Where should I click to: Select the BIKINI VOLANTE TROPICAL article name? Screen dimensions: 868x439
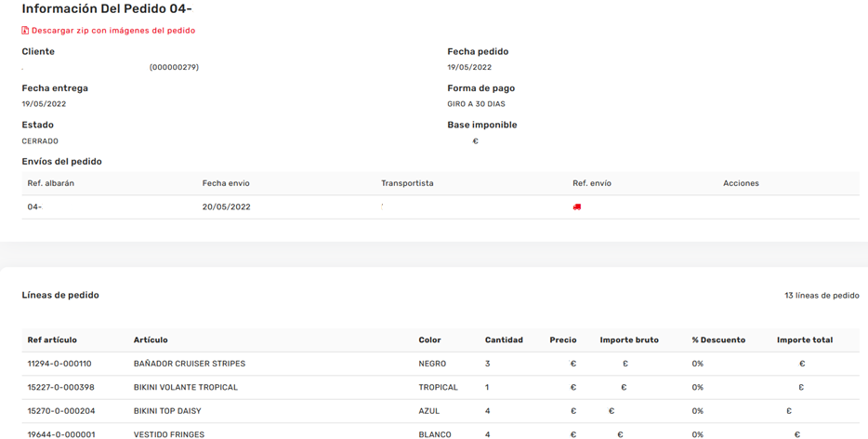(186, 387)
